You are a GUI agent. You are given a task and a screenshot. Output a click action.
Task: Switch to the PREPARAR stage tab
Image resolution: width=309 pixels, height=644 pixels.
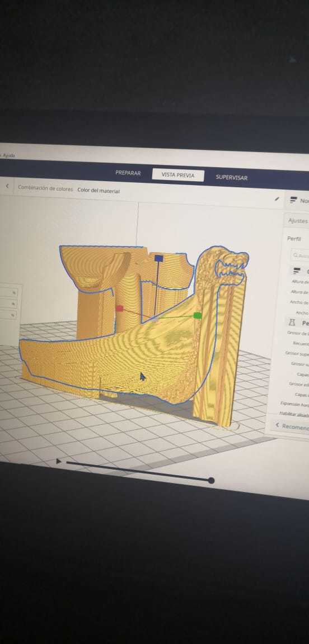(128, 173)
